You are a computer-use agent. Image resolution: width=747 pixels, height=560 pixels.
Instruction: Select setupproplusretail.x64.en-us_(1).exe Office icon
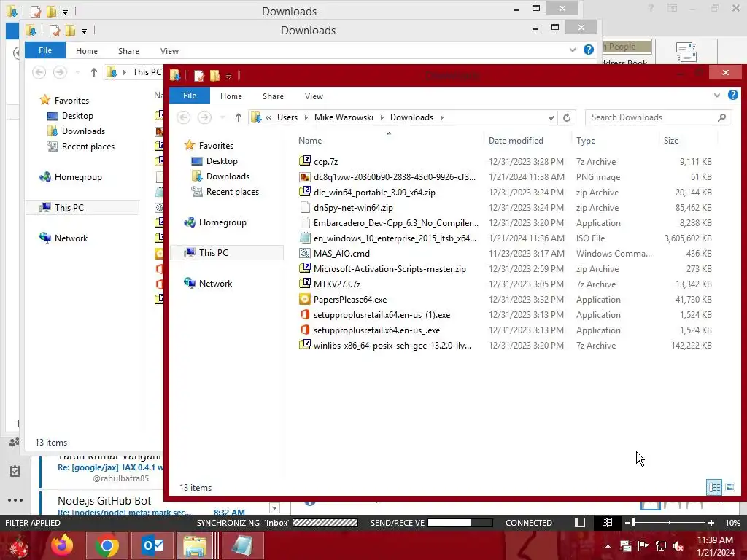click(304, 315)
